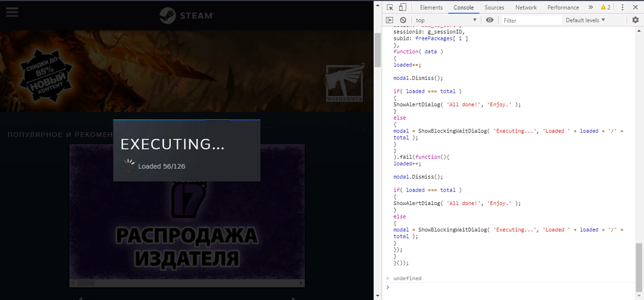Click the warnings counter showing 2

point(605,8)
